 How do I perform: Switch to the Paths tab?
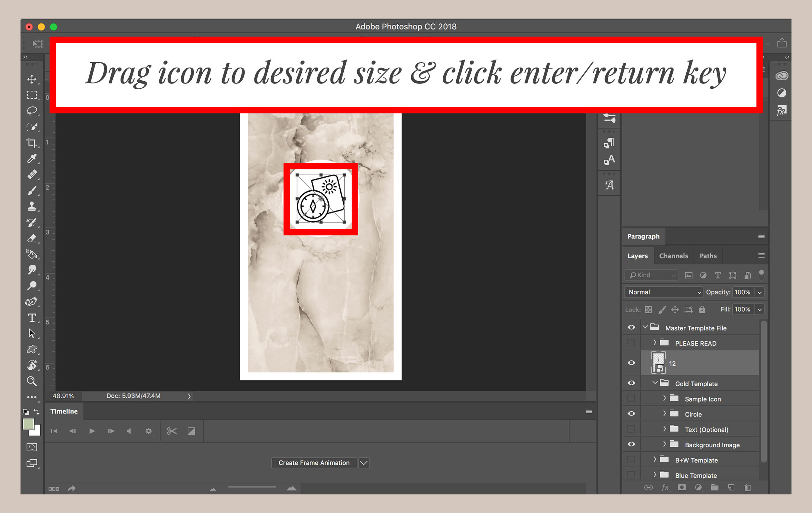coord(708,256)
